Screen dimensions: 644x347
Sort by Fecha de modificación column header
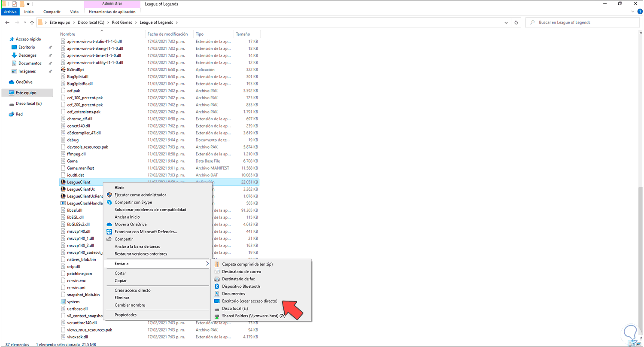(x=170, y=34)
